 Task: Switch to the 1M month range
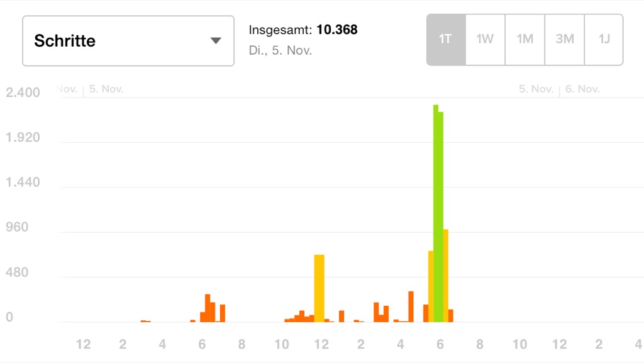(525, 40)
